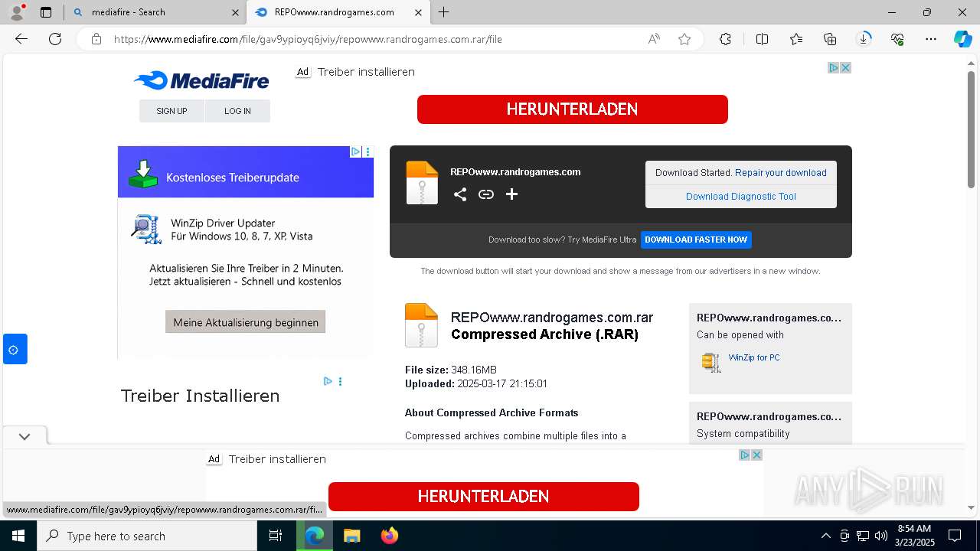Click taskbar search box

pos(147,536)
